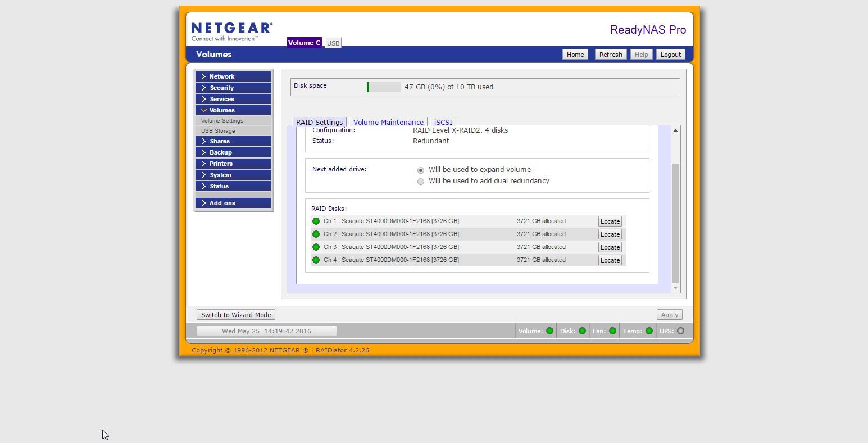Click the Temp status LED
This screenshot has height=443, width=868.
pos(649,331)
